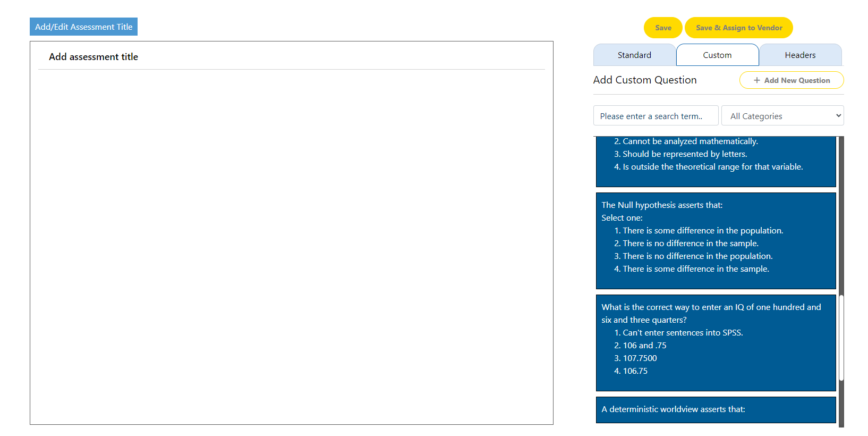The image size is (868, 436).
Task: Click the question list vertical scrollbar thumb
Action: (841, 338)
